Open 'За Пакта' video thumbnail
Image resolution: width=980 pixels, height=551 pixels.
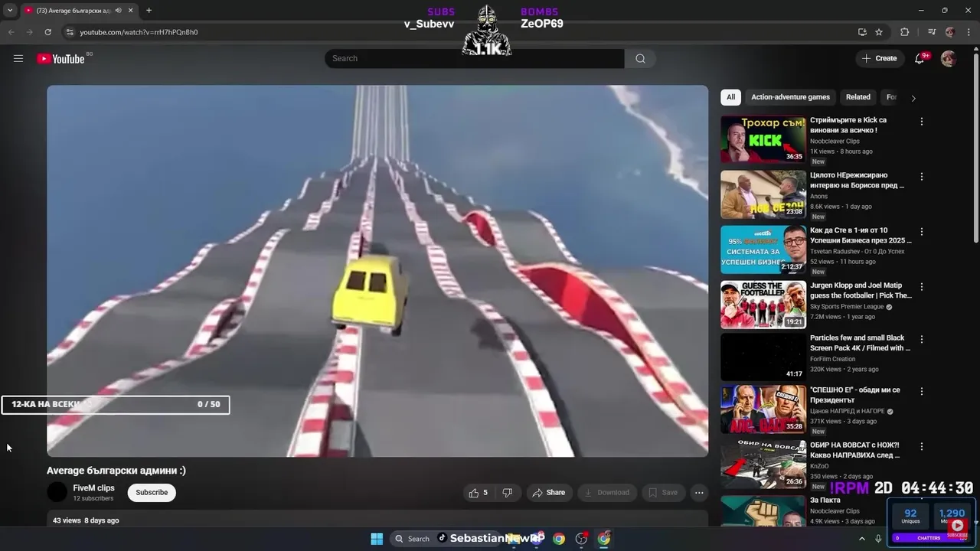pos(763,511)
